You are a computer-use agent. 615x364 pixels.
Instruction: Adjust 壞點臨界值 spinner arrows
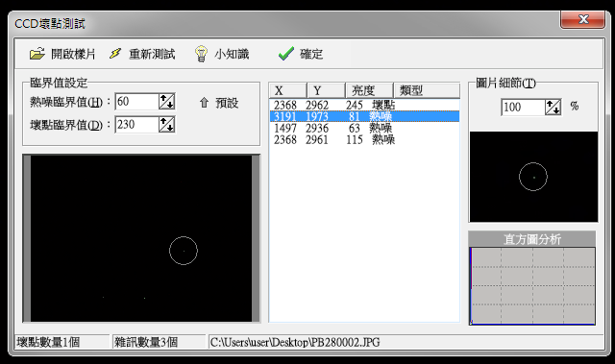166,125
